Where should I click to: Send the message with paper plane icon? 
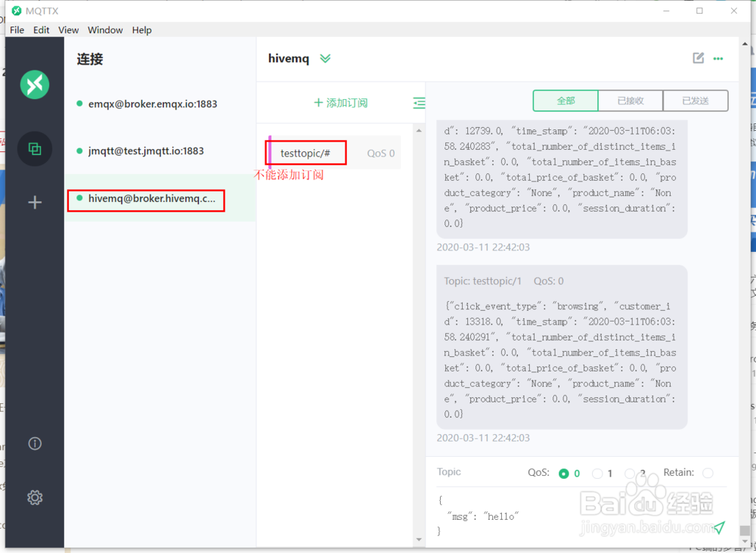coord(720,527)
